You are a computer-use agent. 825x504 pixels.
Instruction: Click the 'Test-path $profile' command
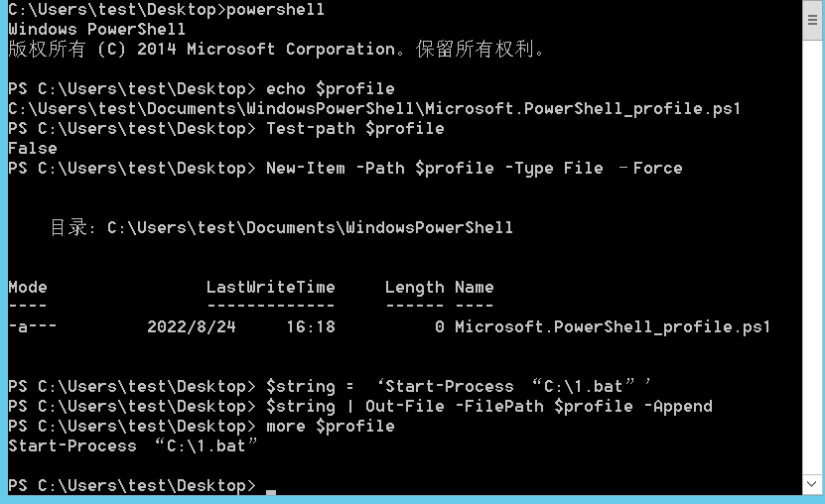[355, 129]
